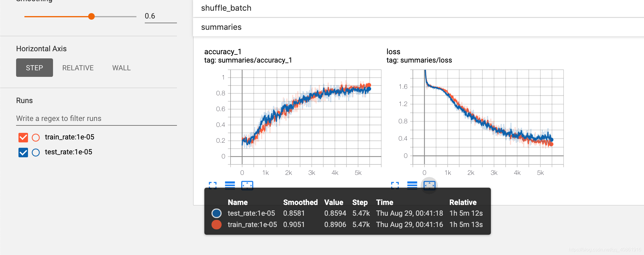Image resolution: width=644 pixels, height=255 pixels.
Task: Expand loss chart to full size
Action: click(x=395, y=186)
